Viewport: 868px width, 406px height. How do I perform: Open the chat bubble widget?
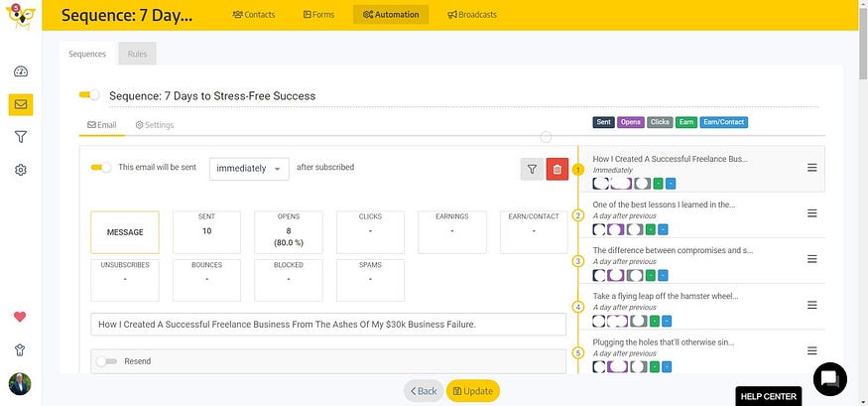[829, 379]
